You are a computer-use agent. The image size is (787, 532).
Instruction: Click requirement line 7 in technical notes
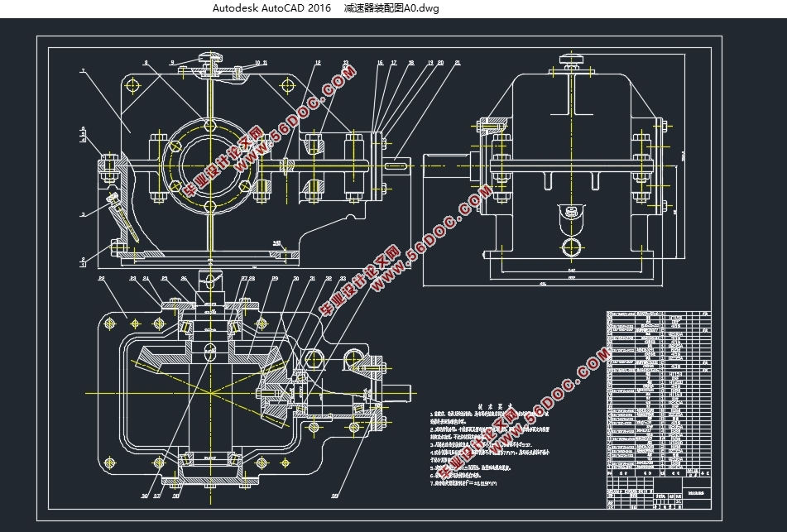(463, 483)
